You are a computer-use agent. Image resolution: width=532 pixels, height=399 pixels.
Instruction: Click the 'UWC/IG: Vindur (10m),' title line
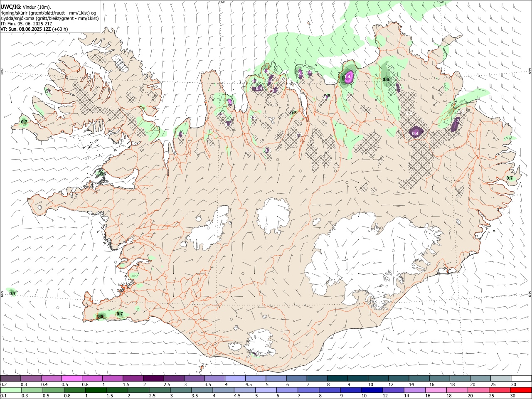click(x=26, y=7)
